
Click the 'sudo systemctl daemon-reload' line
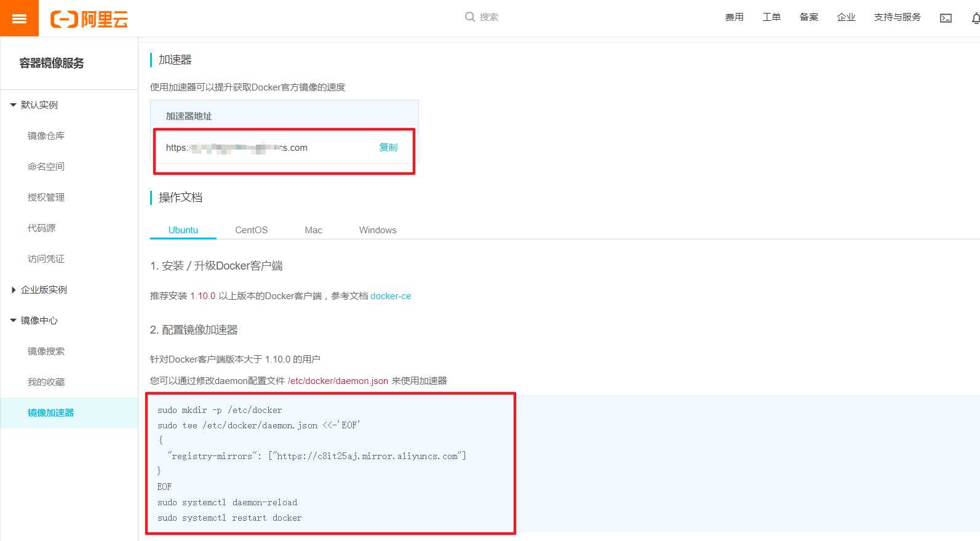coord(227,502)
